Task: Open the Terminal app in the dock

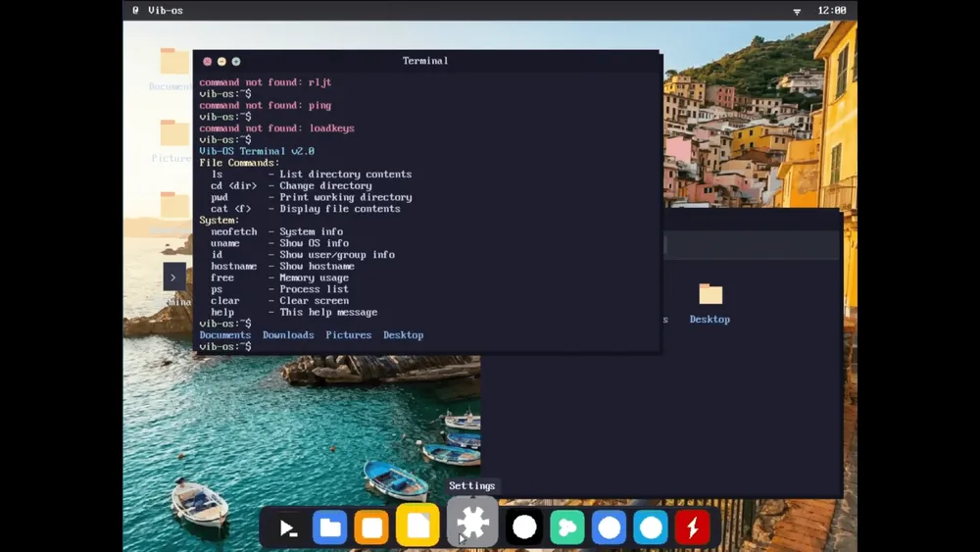Action: (288, 528)
